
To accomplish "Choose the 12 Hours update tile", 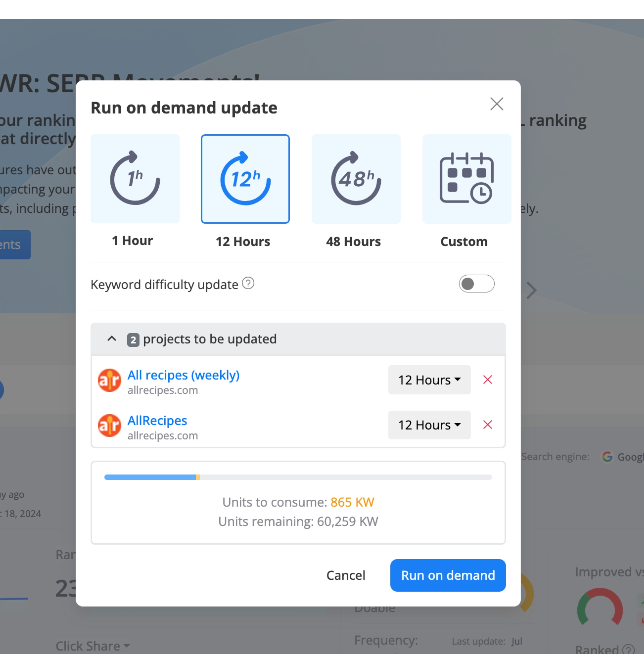I will (x=245, y=179).
